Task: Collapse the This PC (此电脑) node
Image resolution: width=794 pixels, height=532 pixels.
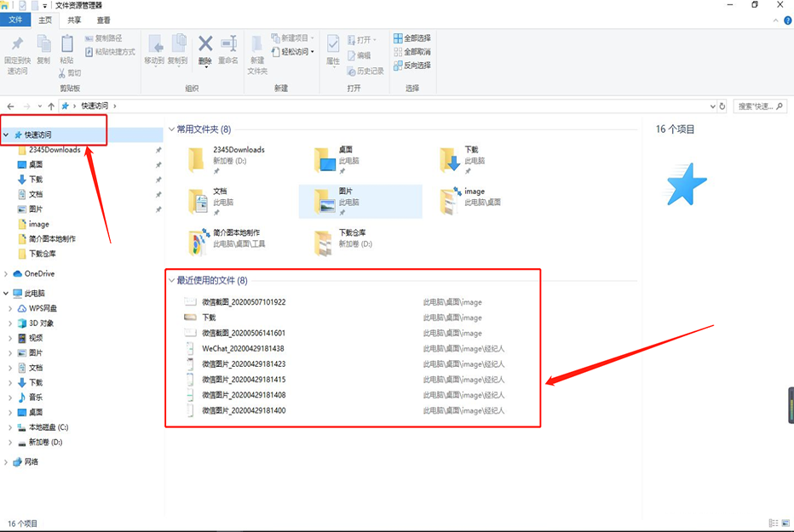Action: click(6, 294)
